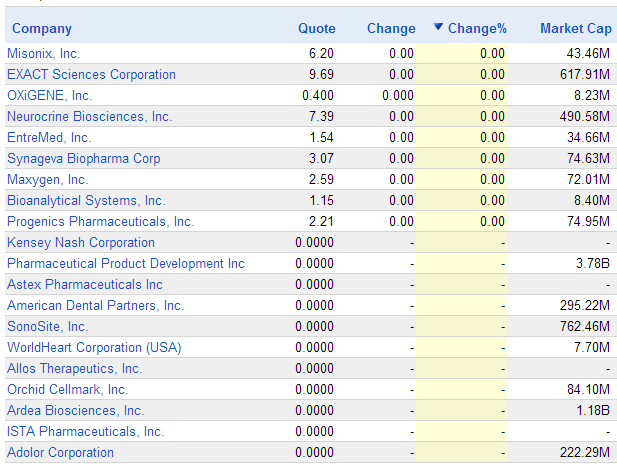Open the Adolor Corporation link
Image resolution: width=617 pixels, height=471 pixels.
(x=61, y=453)
